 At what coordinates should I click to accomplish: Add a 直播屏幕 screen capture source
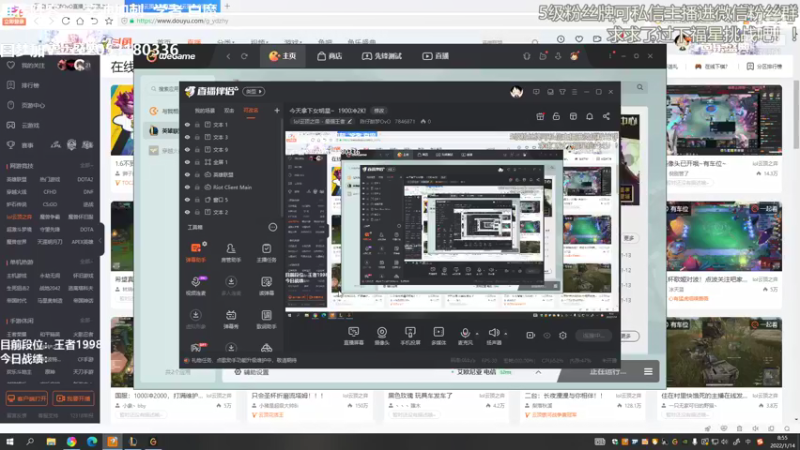tap(354, 336)
